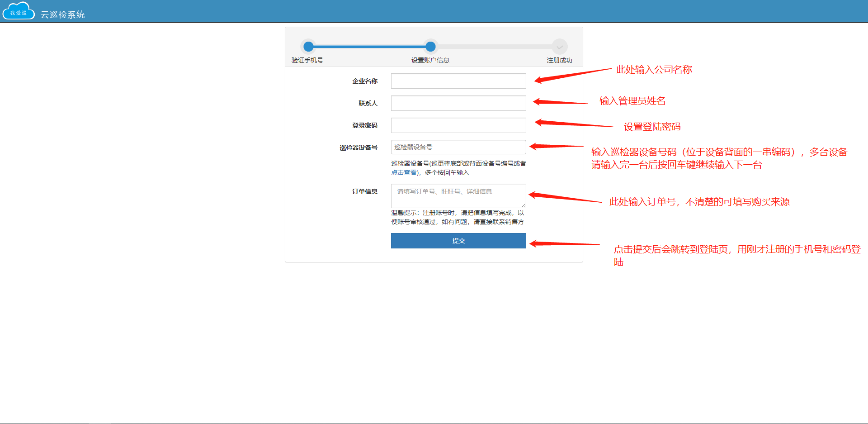Focus the 企业名称 input field

click(x=458, y=81)
